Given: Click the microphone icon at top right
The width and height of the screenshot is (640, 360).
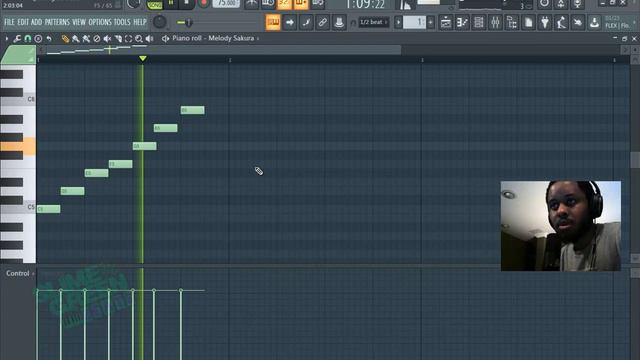Looking at the screenshot, I should click(x=577, y=4).
